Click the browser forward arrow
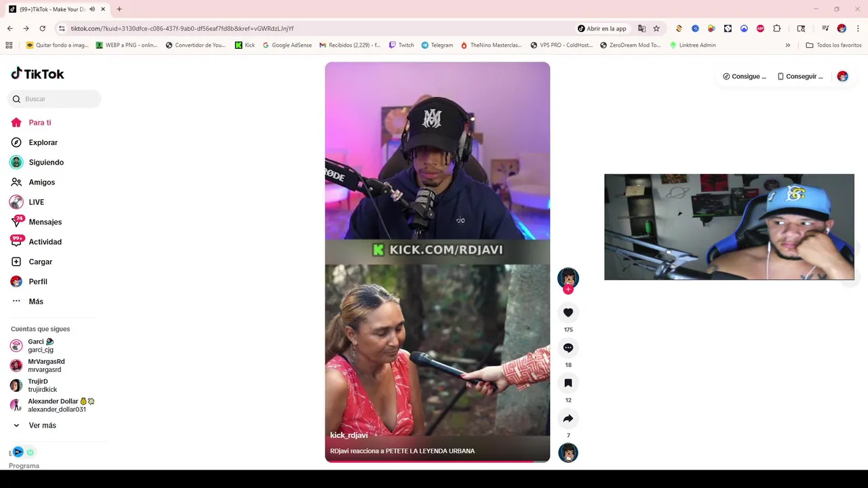Viewport: 868px width, 488px height. [26, 28]
